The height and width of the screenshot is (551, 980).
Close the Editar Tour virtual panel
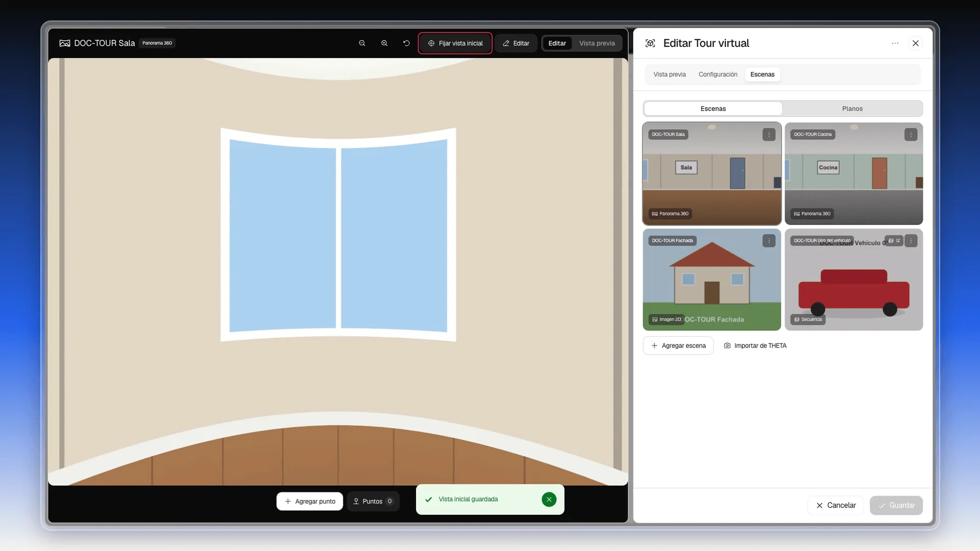[x=916, y=43]
